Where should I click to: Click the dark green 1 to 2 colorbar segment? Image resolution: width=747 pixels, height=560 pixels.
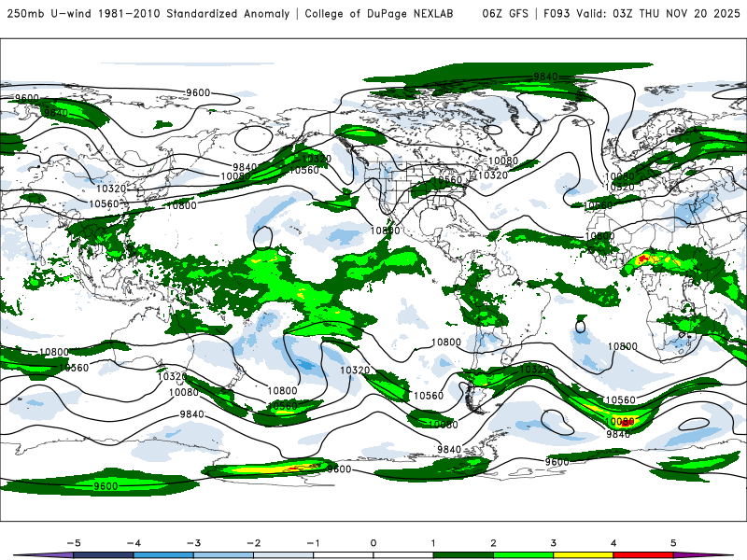(463, 555)
